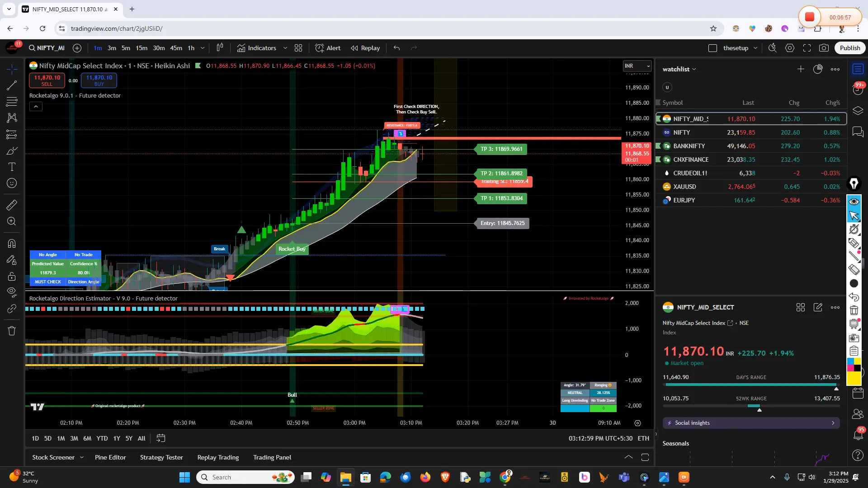The image size is (868, 488).
Task: Click the Publish button
Action: point(849,47)
